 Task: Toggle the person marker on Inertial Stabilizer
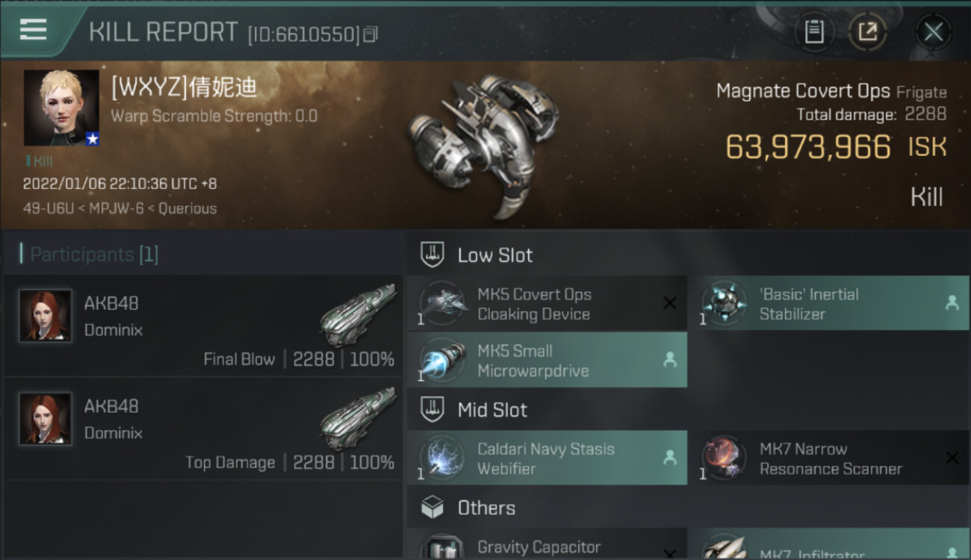tap(952, 302)
